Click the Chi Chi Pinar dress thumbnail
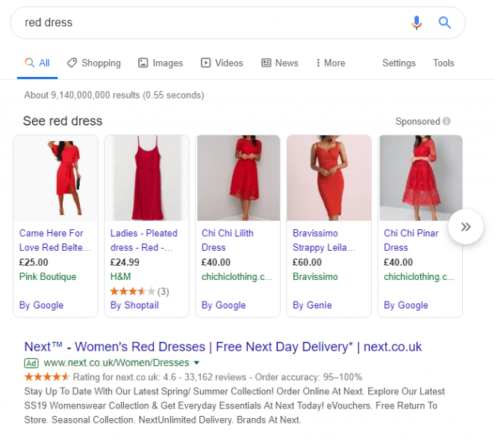Viewport: 495px width, 448px height. pyautogui.click(x=420, y=178)
